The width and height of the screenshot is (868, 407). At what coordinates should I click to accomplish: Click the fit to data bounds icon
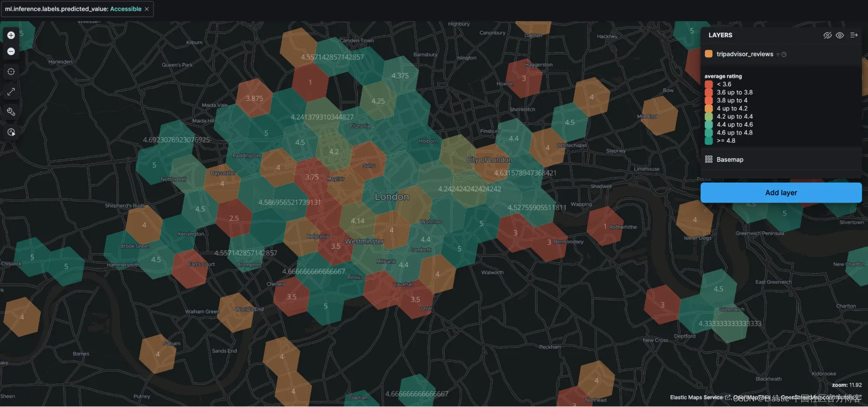pos(11,72)
